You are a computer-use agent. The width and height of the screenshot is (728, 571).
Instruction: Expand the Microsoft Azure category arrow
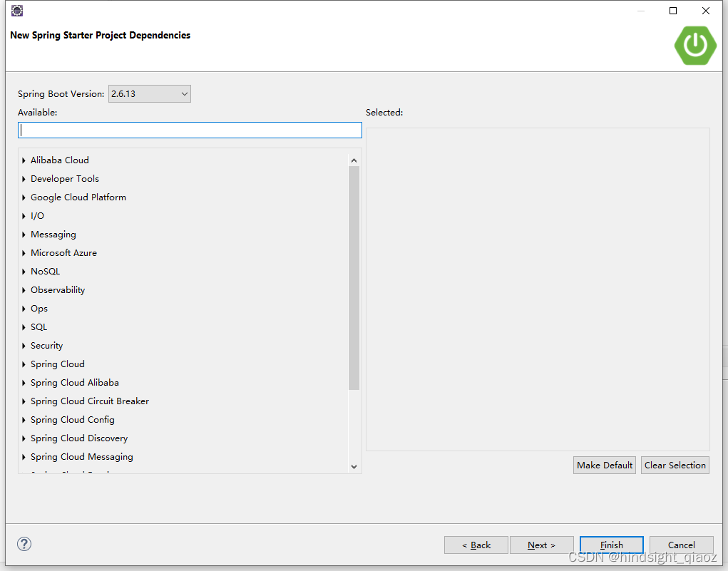pyautogui.click(x=24, y=253)
